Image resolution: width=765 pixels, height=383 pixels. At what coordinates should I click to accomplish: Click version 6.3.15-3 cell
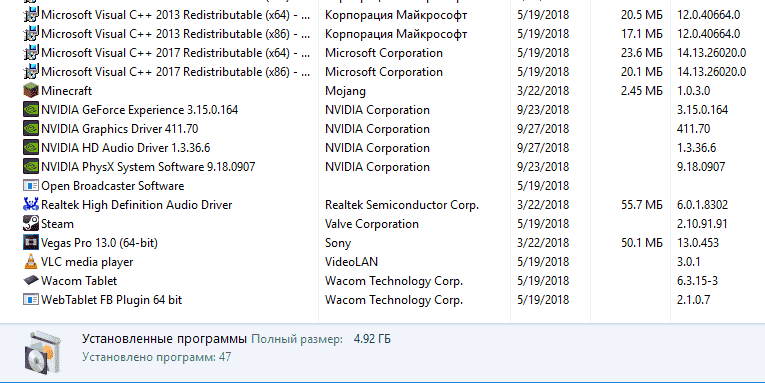[x=697, y=281]
